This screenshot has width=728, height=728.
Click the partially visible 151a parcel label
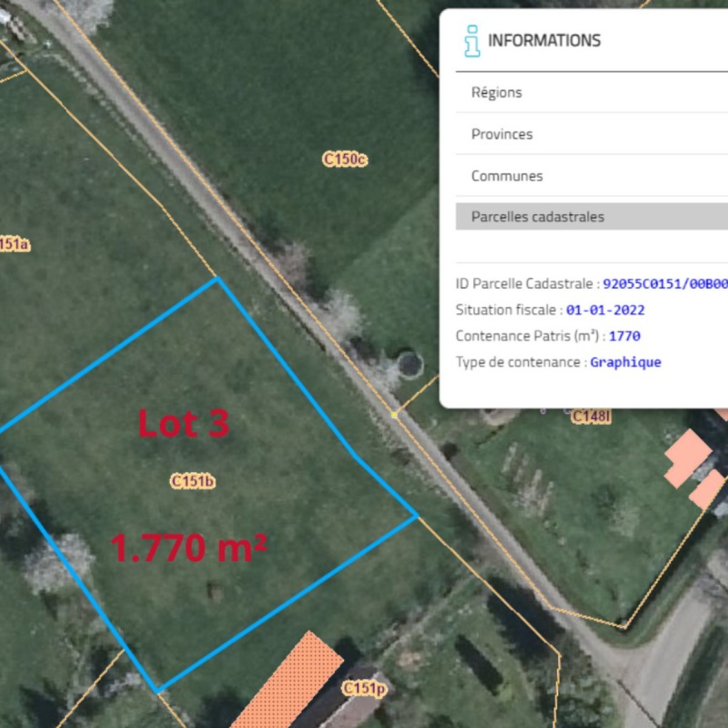[x=13, y=244]
